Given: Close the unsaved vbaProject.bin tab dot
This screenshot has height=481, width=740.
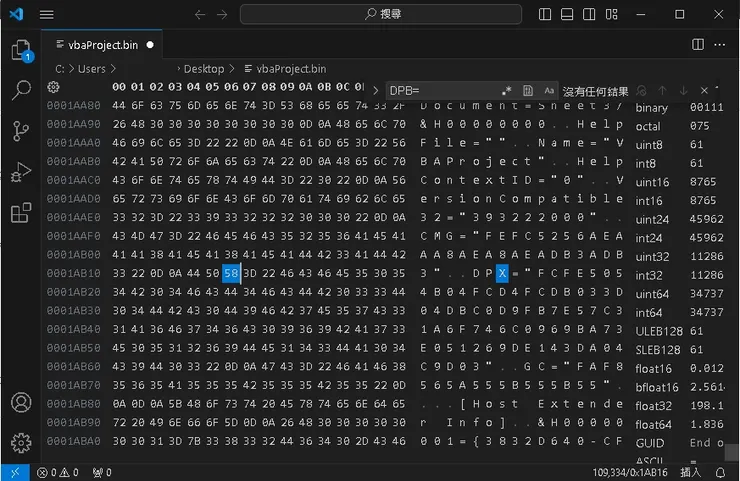Looking at the screenshot, I should 150,45.
